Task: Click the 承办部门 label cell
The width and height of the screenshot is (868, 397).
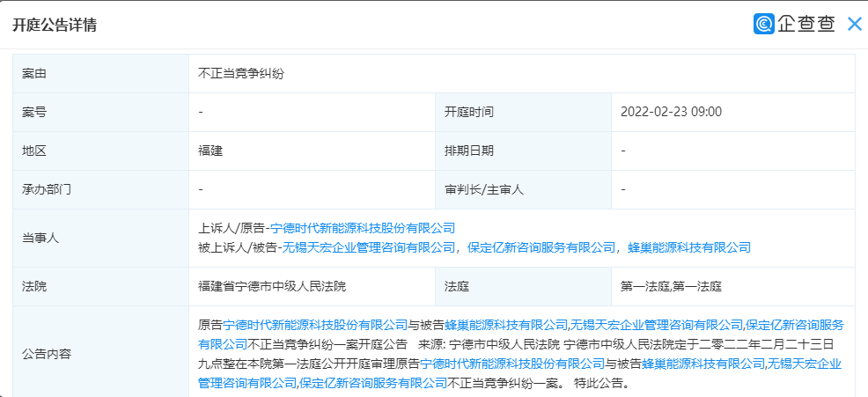Action: pos(100,189)
